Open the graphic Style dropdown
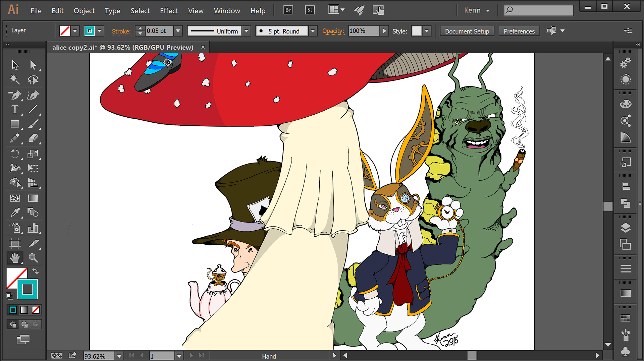 [427, 31]
